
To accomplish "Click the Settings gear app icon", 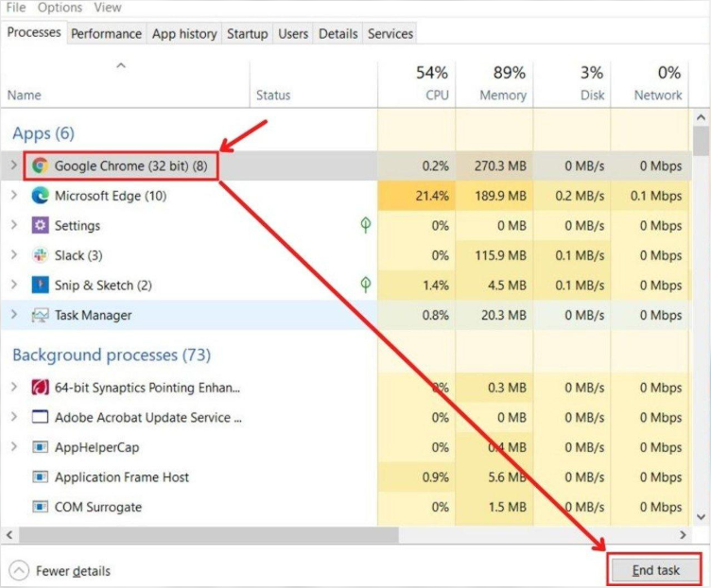I will tap(40, 225).
